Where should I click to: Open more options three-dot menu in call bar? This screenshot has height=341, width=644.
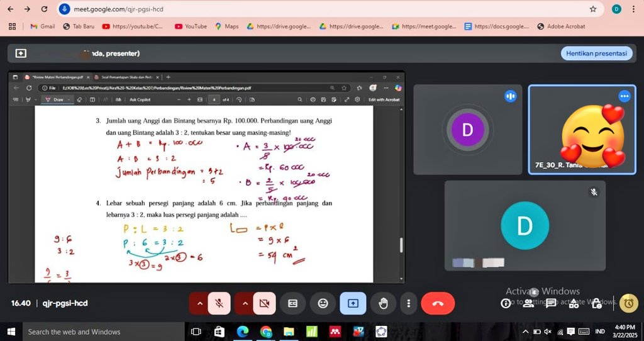pos(408,303)
